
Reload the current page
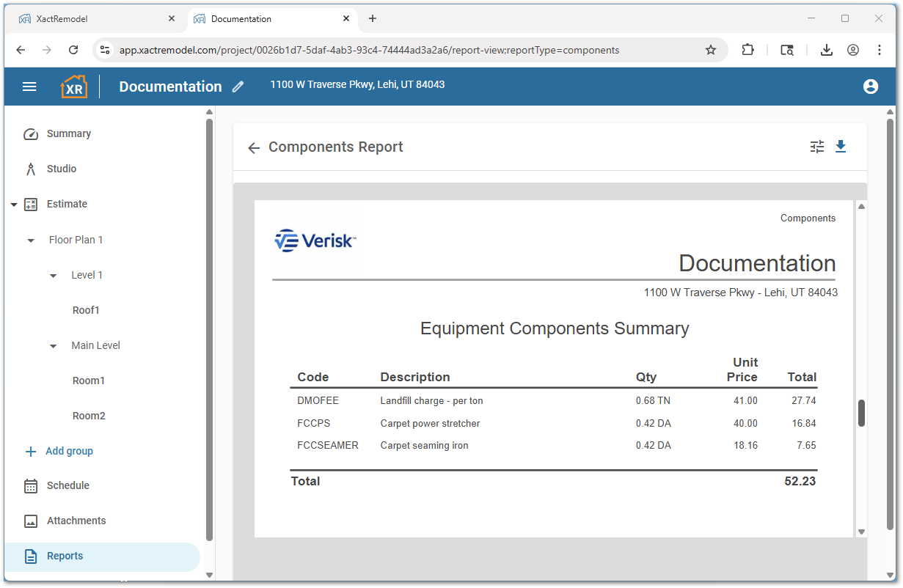pyautogui.click(x=73, y=50)
